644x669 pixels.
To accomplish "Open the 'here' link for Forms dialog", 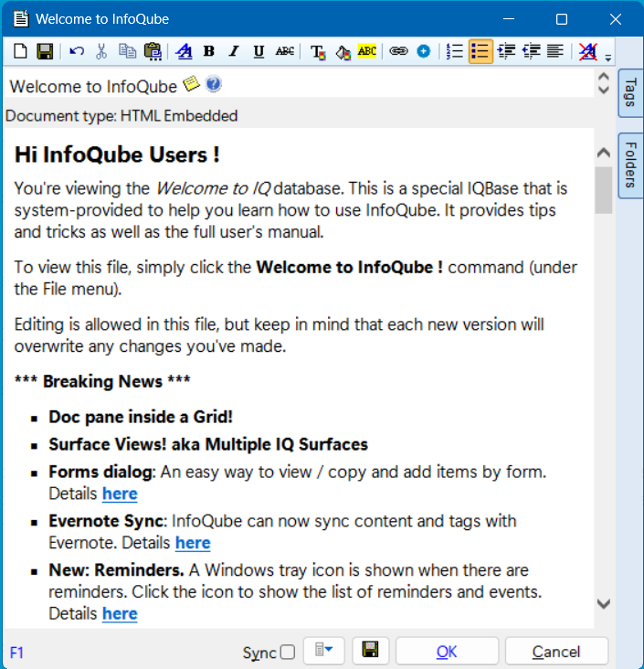I will pyautogui.click(x=120, y=494).
